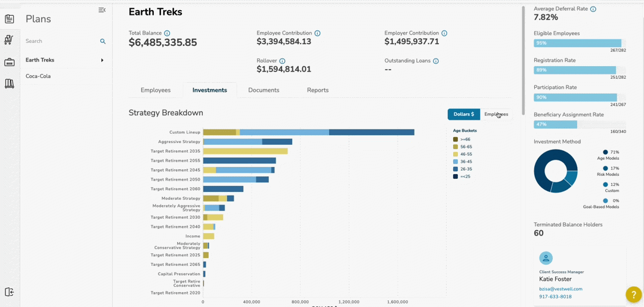Email bzisa@vestwell.com link

click(x=561, y=289)
